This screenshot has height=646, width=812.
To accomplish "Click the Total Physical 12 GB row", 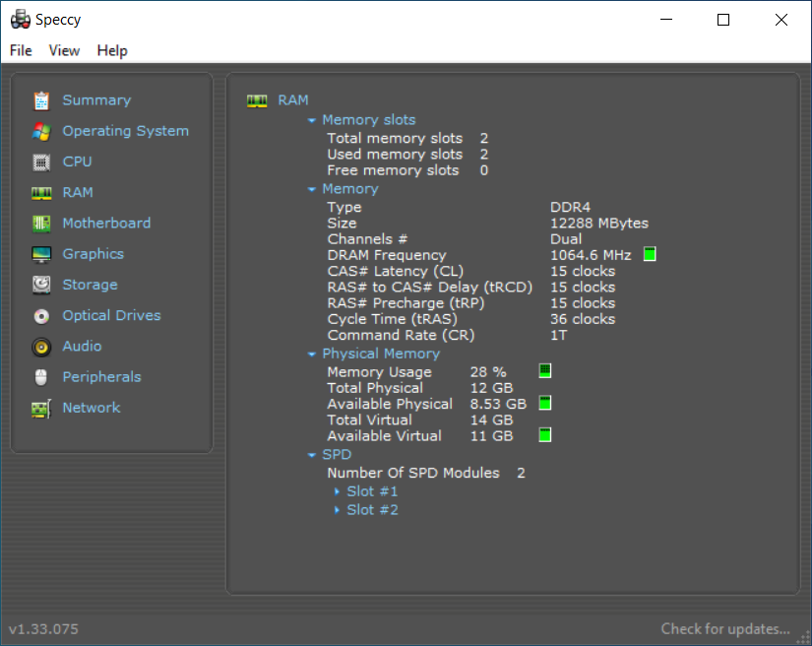I will (x=420, y=388).
